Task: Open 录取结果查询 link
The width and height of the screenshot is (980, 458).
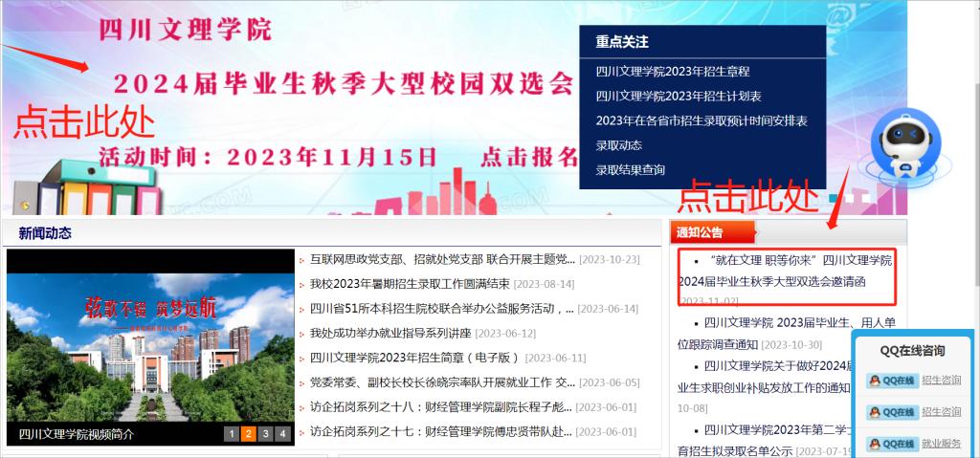Action: [630, 169]
